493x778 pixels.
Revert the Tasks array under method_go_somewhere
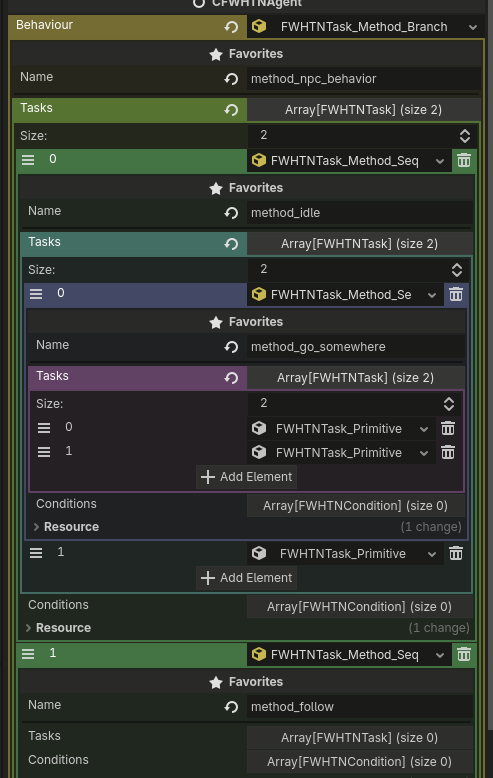tap(231, 378)
